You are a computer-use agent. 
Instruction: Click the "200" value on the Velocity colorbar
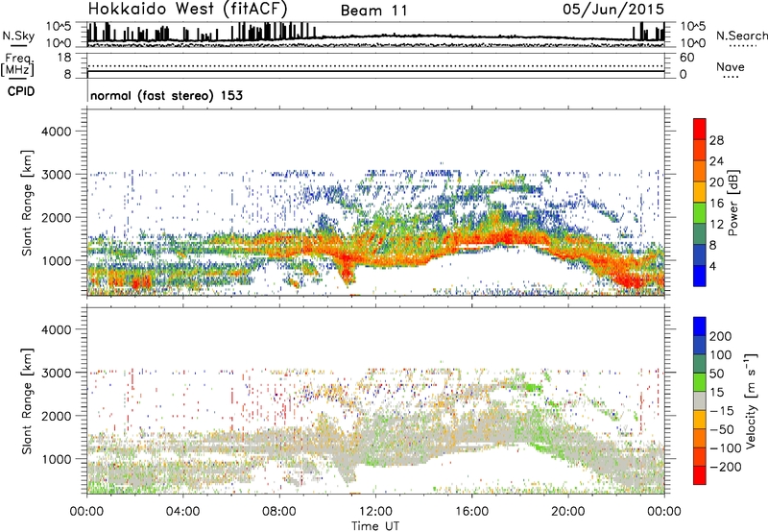[721, 336]
